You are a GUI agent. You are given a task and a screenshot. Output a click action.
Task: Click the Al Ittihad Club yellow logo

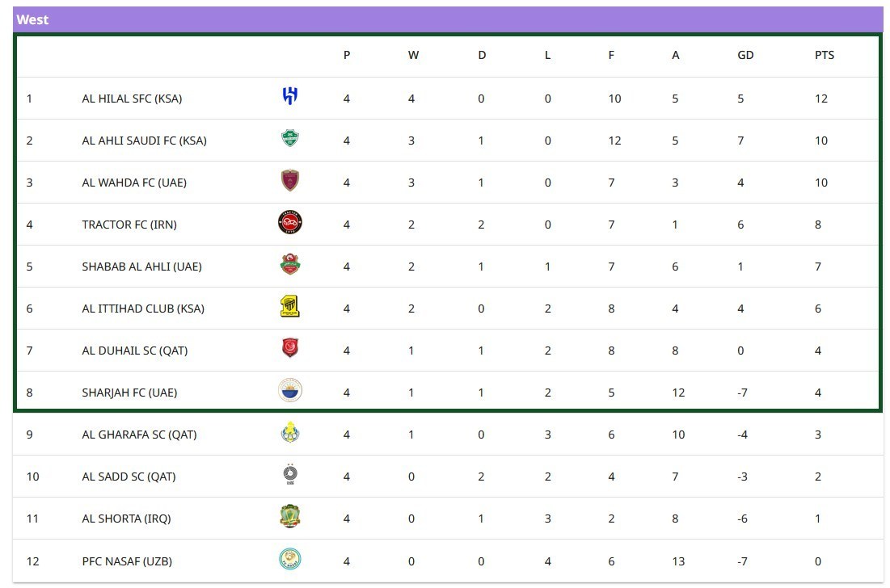289,307
